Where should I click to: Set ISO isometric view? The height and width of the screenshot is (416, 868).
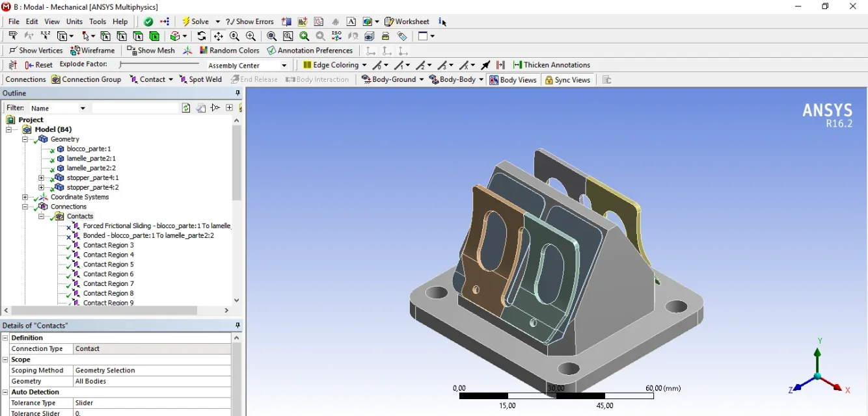[x=337, y=36]
